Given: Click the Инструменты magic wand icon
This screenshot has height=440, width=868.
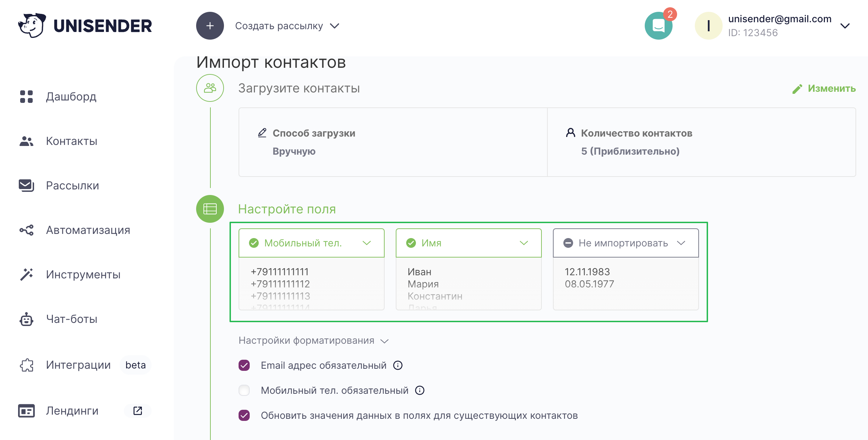Looking at the screenshot, I should point(26,275).
